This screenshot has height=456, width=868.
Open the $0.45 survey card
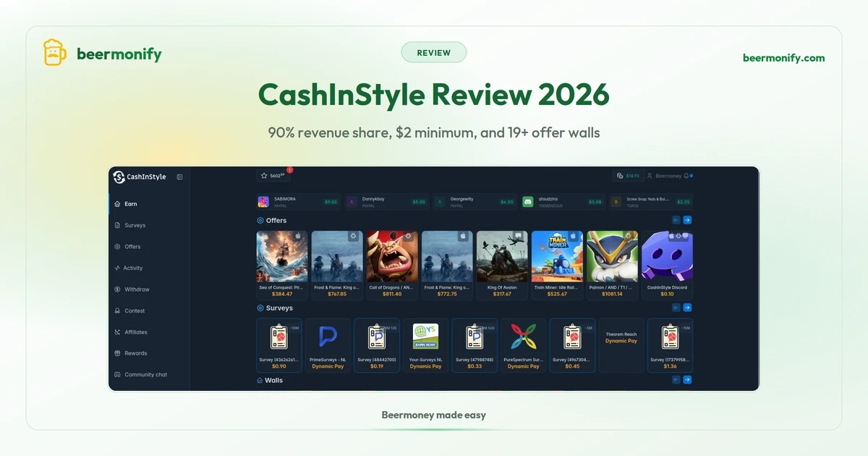coord(572,345)
